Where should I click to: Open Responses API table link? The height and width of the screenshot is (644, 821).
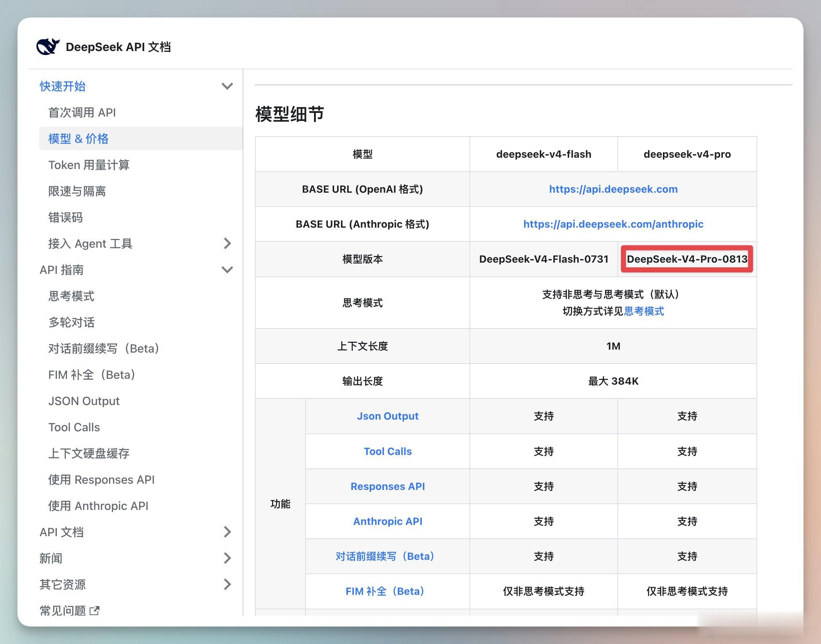[388, 486]
